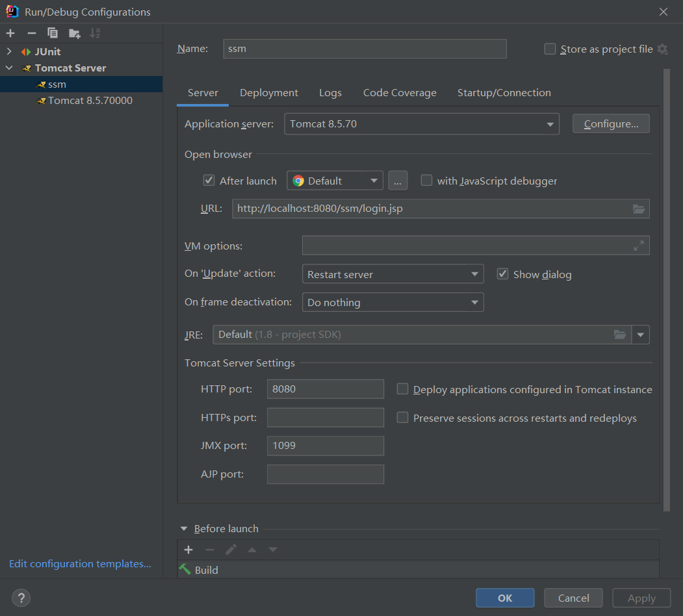Open the Edit configuration templates link
Image resolution: width=683 pixels, height=616 pixels.
point(80,564)
